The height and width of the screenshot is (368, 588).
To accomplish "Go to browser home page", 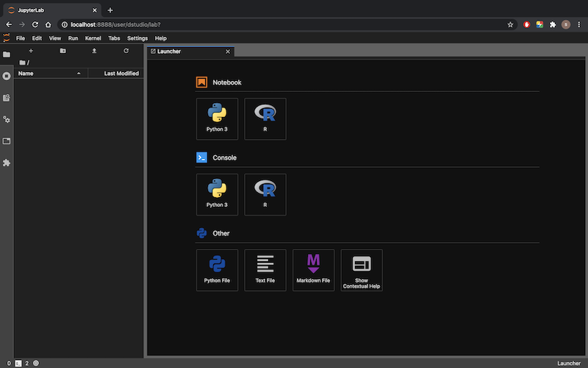I will [48, 24].
